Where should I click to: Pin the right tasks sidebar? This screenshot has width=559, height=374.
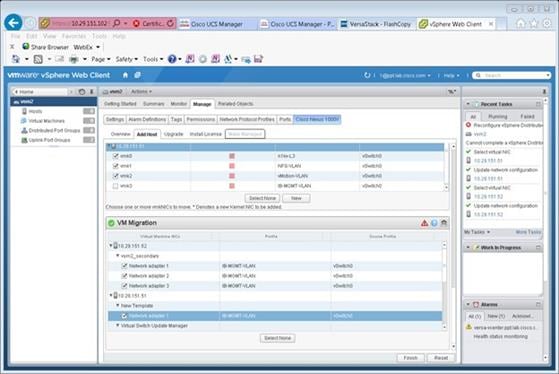(x=544, y=92)
